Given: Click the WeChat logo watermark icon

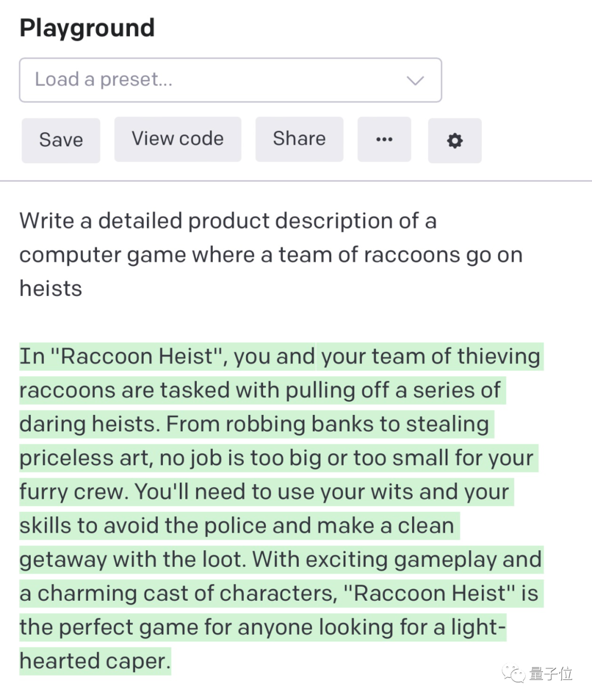Looking at the screenshot, I should pyautogui.click(x=514, y=674).
